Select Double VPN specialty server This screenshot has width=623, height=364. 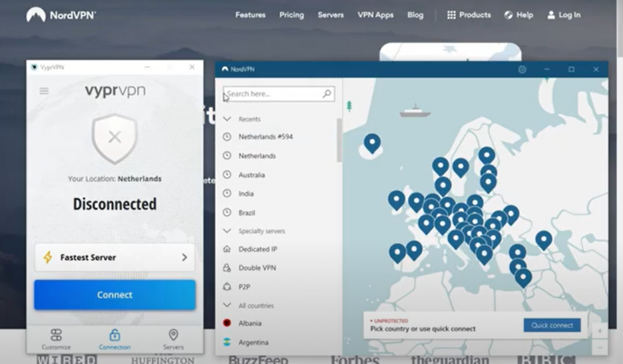click(x=257, y=267)
